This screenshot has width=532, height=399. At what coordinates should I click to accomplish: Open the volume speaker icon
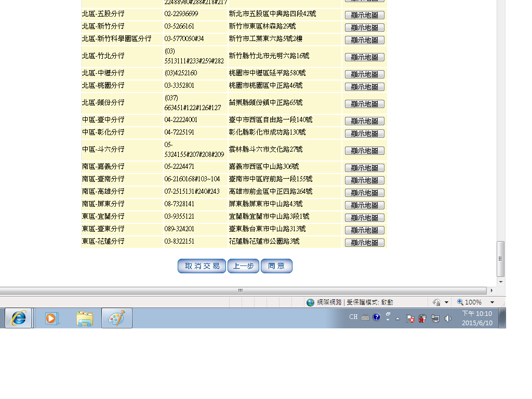[x=448, y=318]
